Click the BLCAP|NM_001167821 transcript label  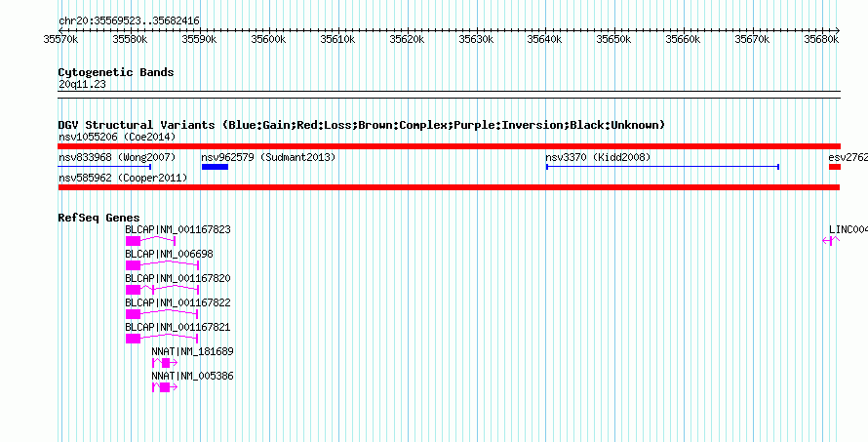178,327
